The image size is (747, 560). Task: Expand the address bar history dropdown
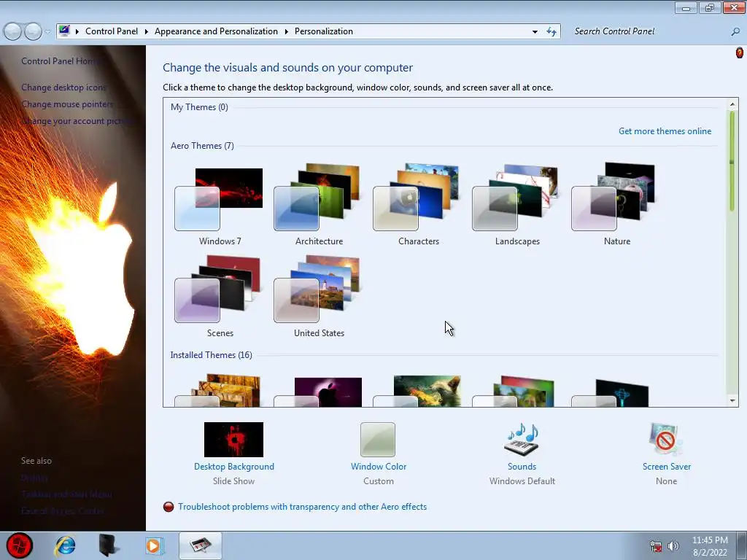click(535, 31)
